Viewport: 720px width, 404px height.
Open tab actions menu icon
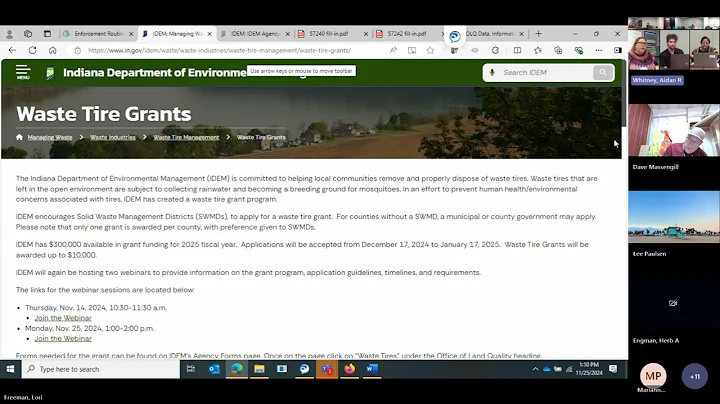[47, 34]
